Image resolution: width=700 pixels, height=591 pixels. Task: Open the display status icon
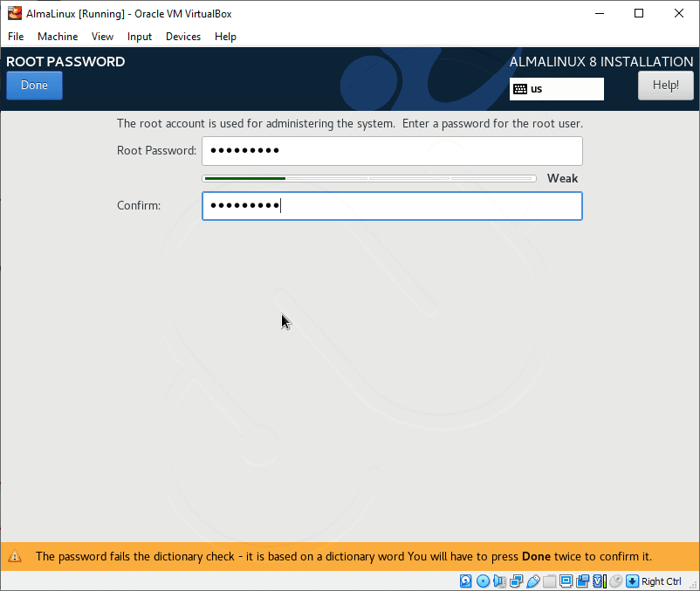coord(566,581)
